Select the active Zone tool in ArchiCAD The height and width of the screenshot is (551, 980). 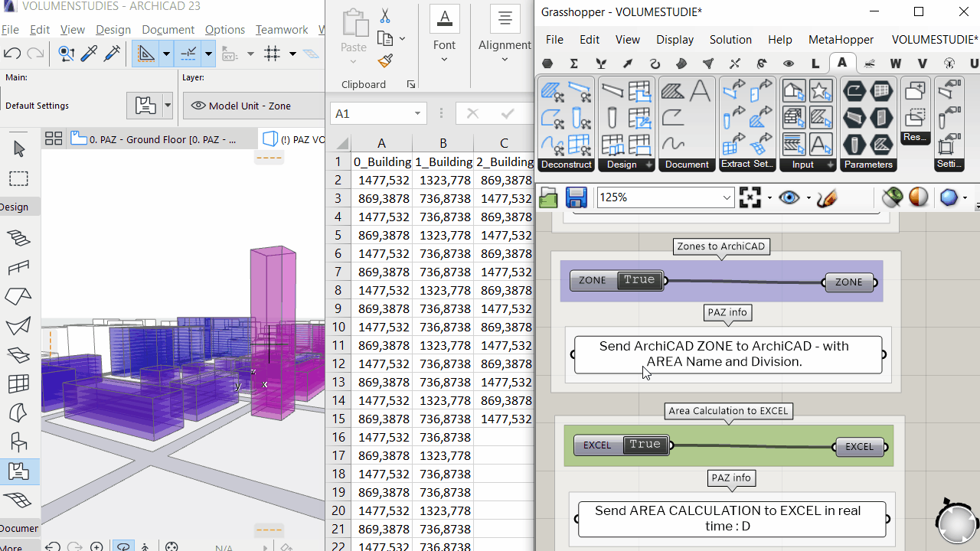click(19, 471)
